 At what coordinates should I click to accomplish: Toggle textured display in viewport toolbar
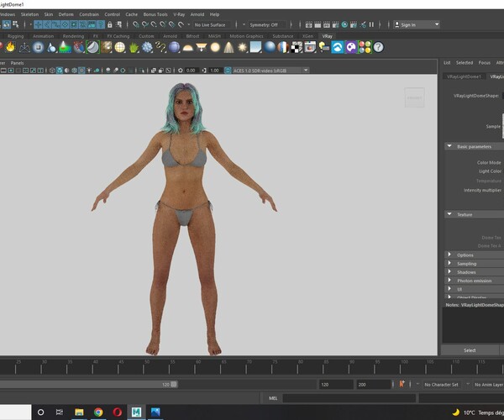point(82,70)
